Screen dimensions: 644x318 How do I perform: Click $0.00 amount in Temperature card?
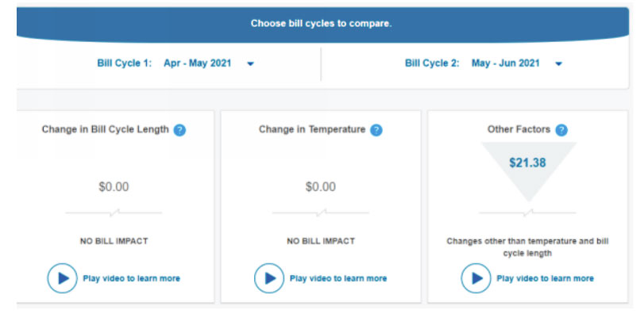coord(320,187)
